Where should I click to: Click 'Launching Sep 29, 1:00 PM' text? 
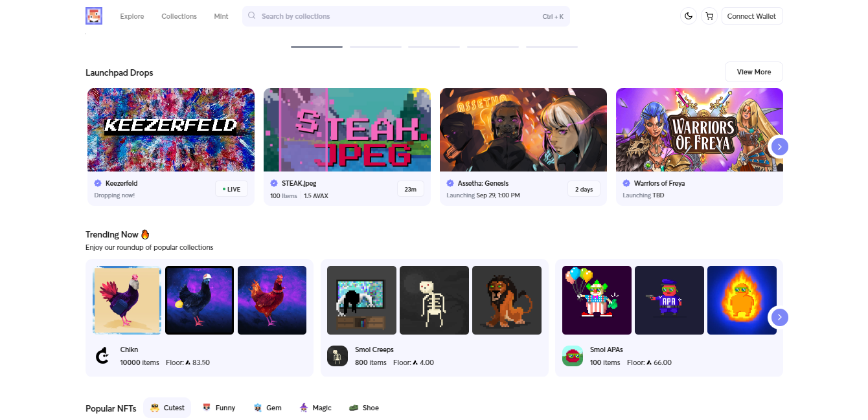483,195
